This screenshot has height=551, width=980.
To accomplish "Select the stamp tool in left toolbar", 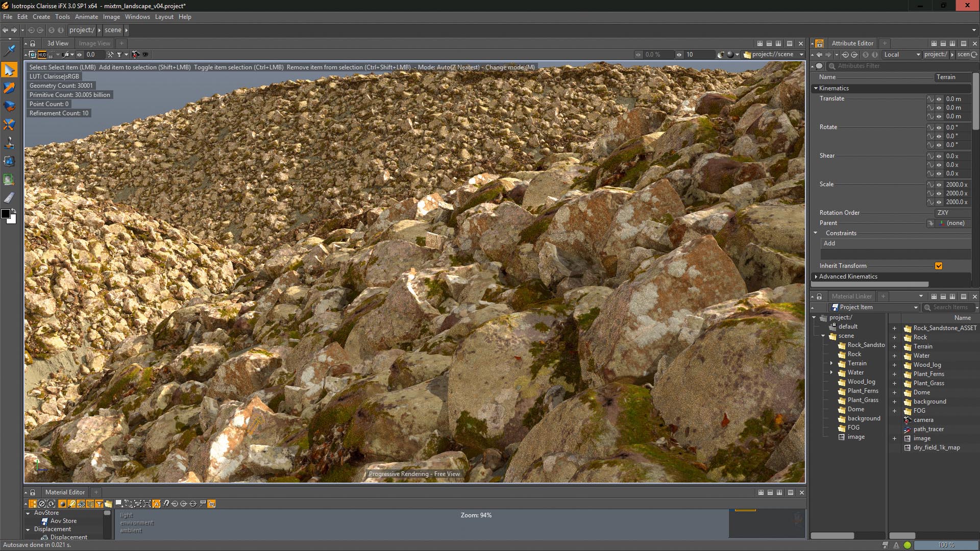I will point(9,143).
